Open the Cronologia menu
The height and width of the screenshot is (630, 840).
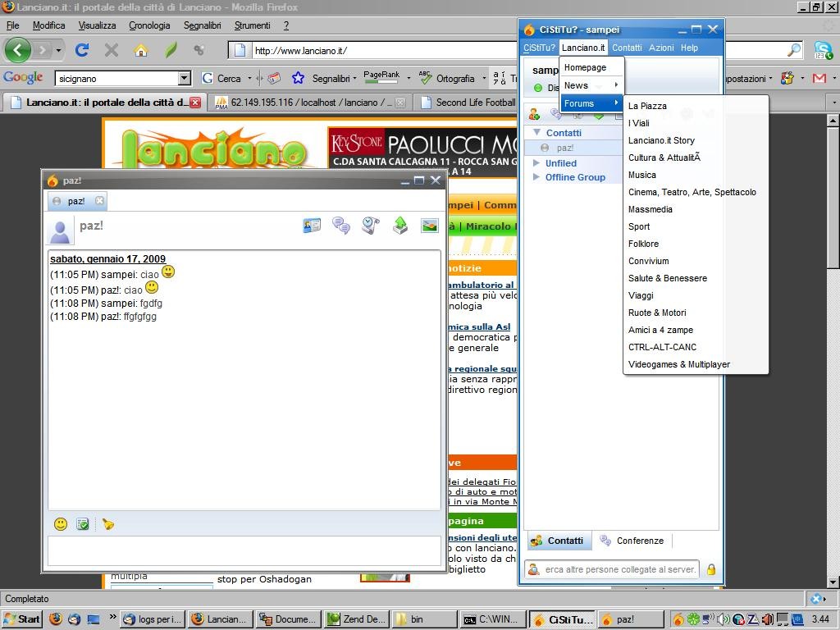(x=149, y=25)
